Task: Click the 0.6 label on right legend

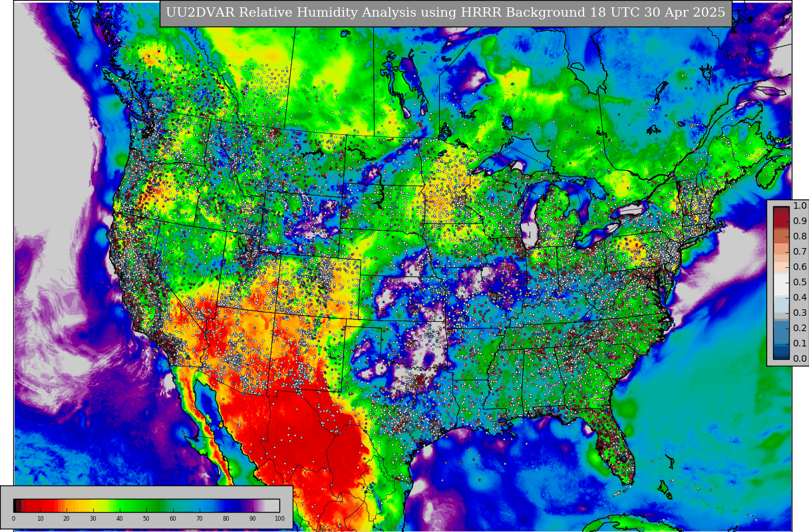Action: pyautogui.click(x=800, y=267)
